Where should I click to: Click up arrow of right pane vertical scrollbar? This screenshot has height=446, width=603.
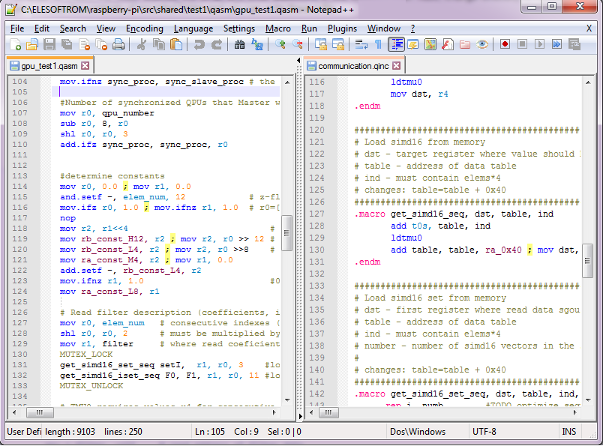tap(588, 82)
